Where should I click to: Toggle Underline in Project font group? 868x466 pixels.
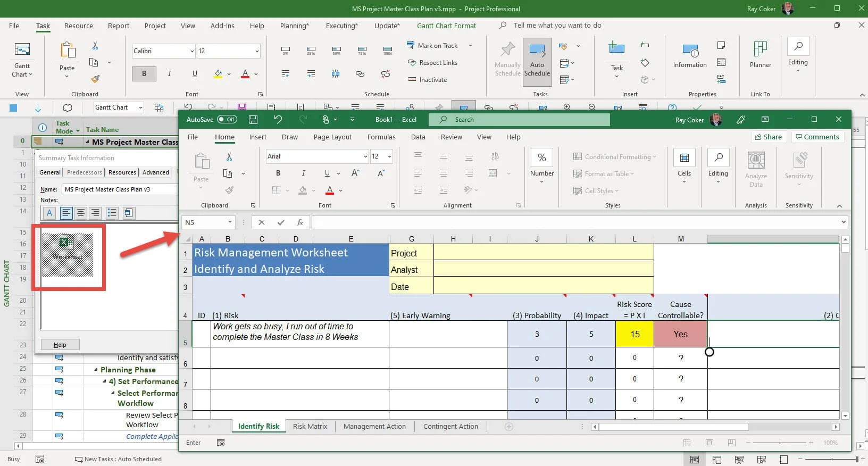tap(195, 73)
